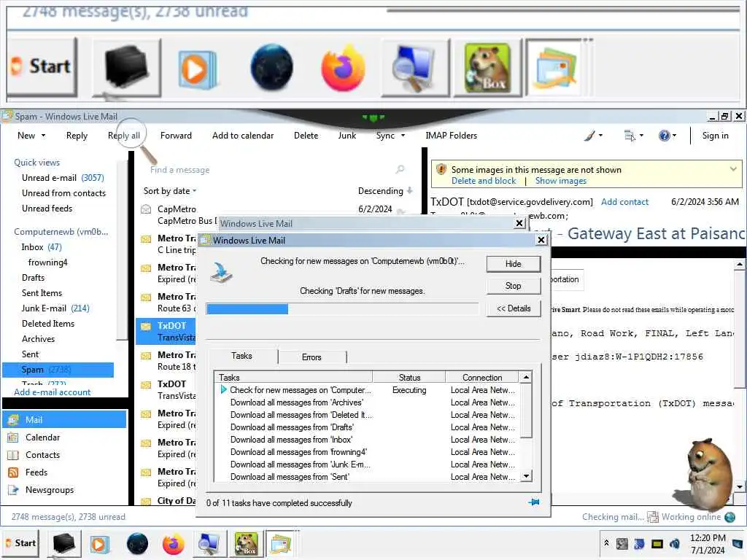This screenshot has height=560, width=747.
Task: Launch the media player in magnified taskbar
Action: (x=197, y=69)
